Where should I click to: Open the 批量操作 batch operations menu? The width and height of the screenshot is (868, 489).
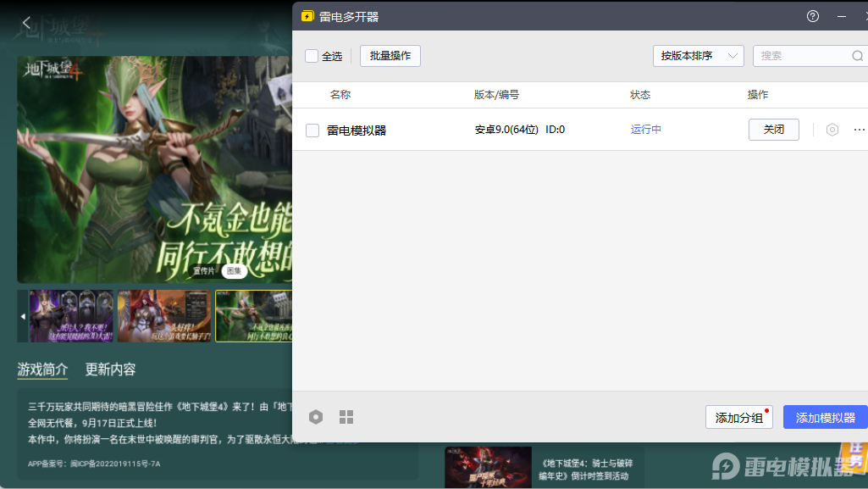[390, 56]
